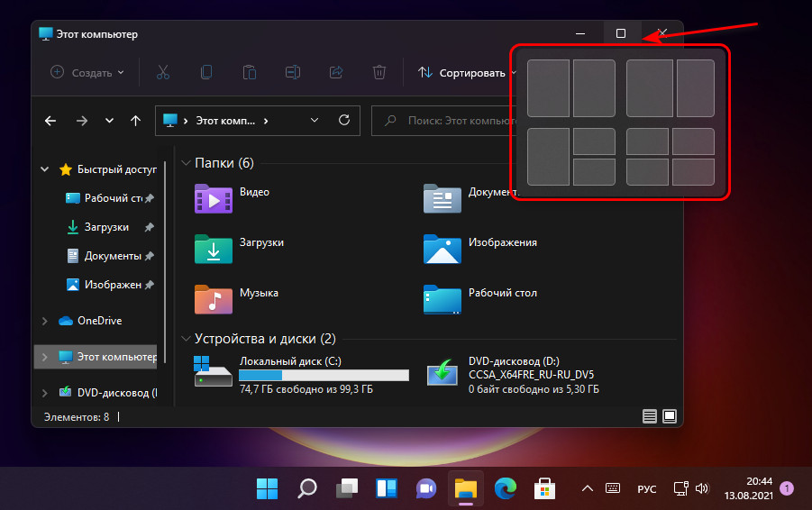Screen dimensions: 812x510
Task: Open Microsoft Edge from taskbar
Action: click(506, 488)
